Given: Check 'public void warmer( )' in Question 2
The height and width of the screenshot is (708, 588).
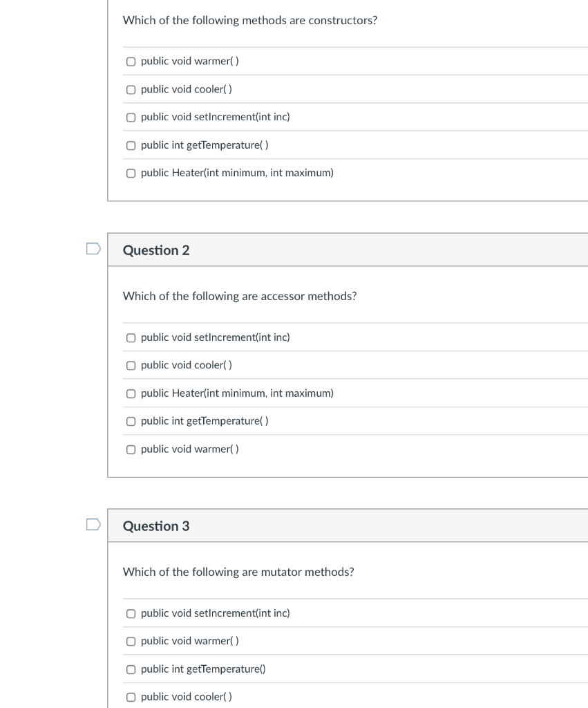Looking at the screenshot, I should click(x=131, y=449).
